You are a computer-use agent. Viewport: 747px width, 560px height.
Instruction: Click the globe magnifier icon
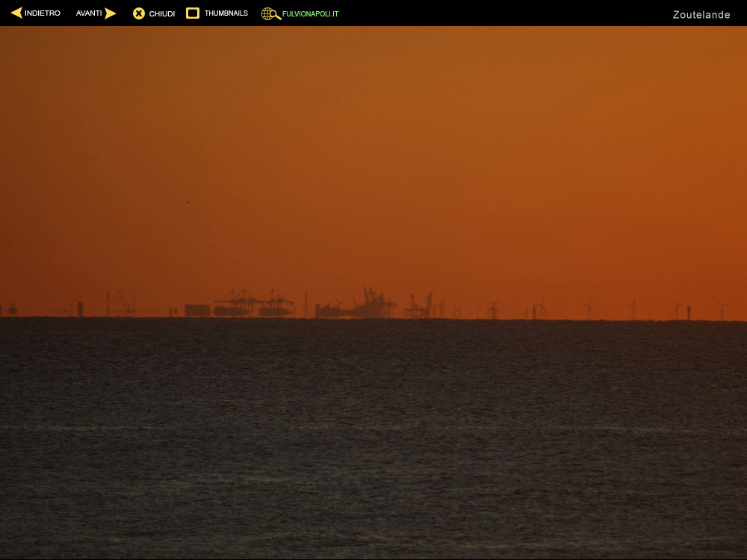270,13
